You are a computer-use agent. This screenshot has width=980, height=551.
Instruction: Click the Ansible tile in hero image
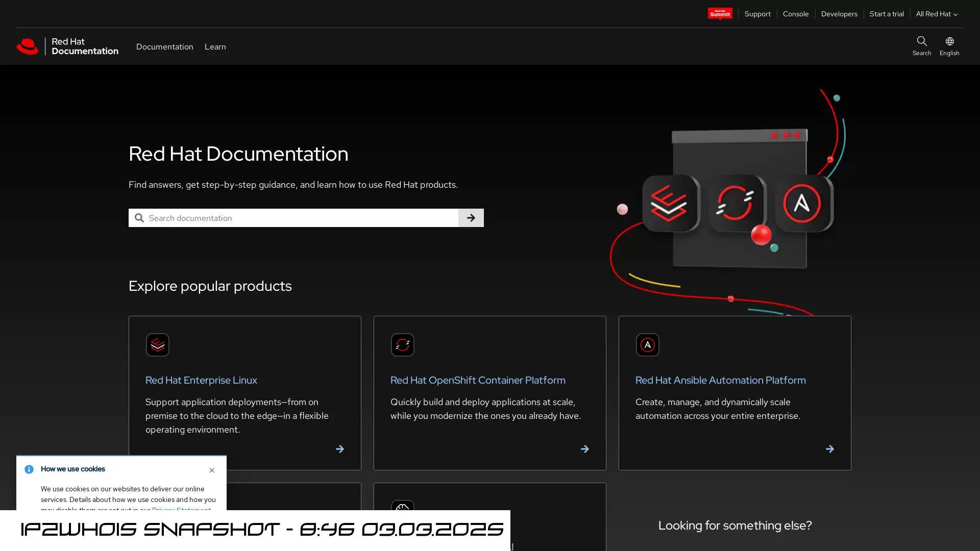803,203
